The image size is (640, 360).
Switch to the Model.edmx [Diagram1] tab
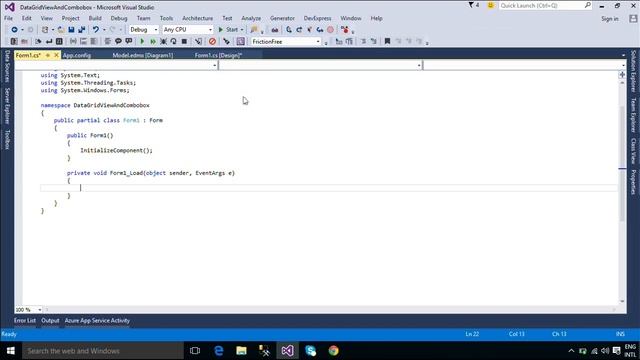[x=143, y=56]
